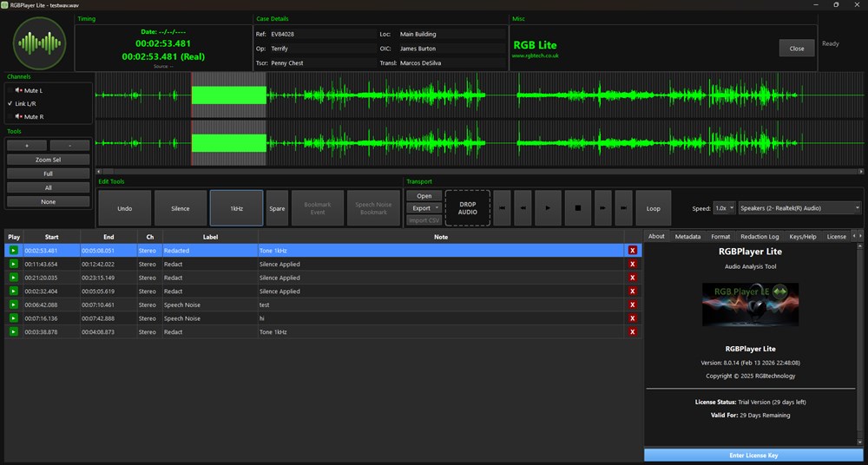Image resolution: width=868 pixels, height=465 pixels.
Task: Apply Silence to the selection
Action: pos(181,208)
